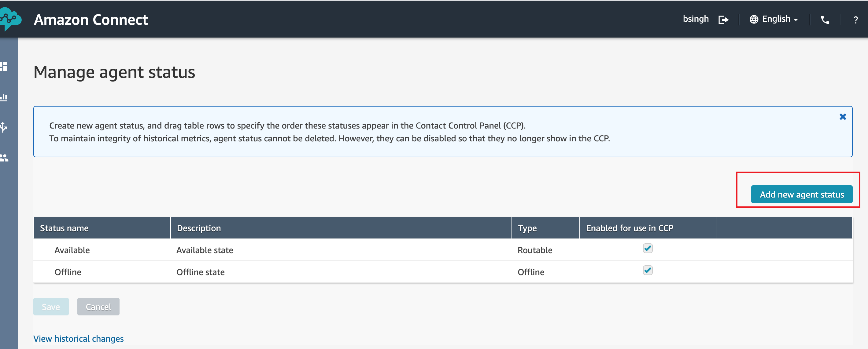Open the routing icon in sidebar
This screenshot has height=349, width=868.
4,127
